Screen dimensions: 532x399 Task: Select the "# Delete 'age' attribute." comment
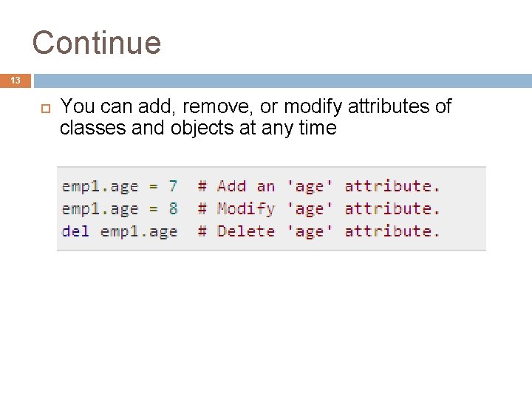318,231
